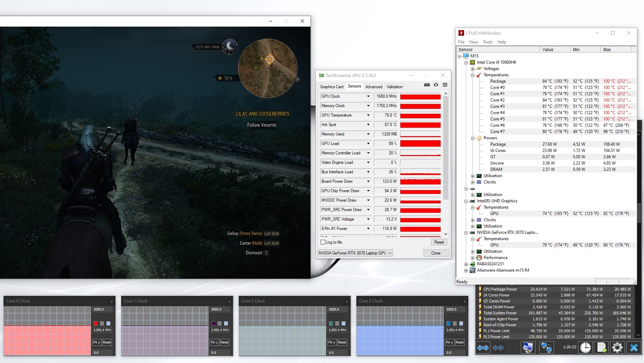Viewport: 644px width, 363px height.
Task: Click dark purple swatch in Core 1 Clock
Action: (x=213, y=323)
